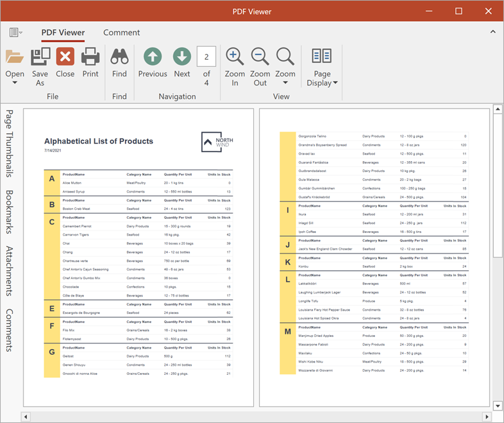Zoom In using the plus magnifier
The height and width of the screenshot is (423, 504).
[x=235, y=56]
